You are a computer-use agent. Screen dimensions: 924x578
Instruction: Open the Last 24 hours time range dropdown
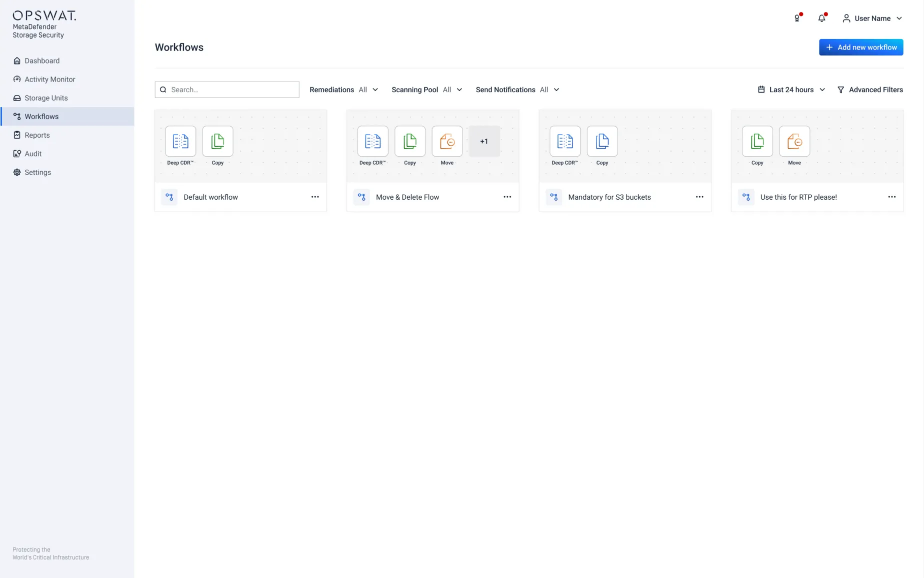(x=791, y=90)
